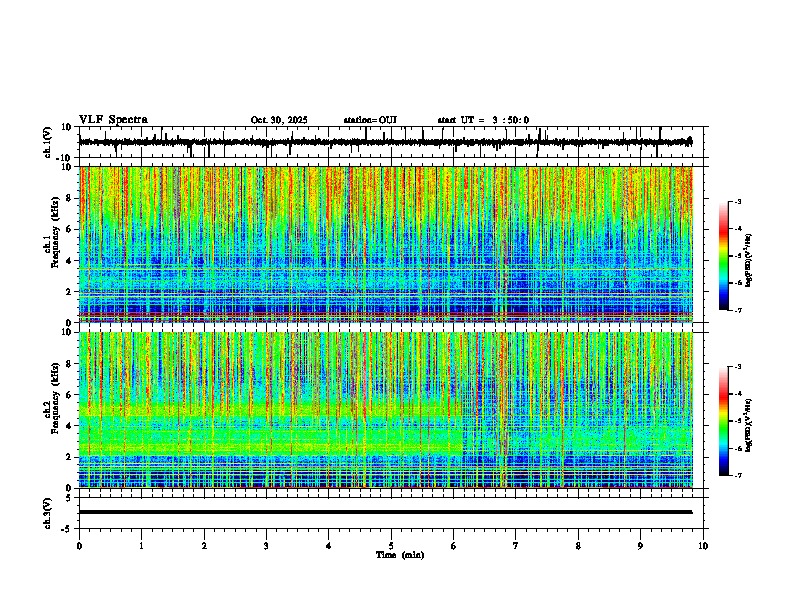Click the "-3" label on ch.1 color bar
792x612 pixels.
[x=737, y=201]
